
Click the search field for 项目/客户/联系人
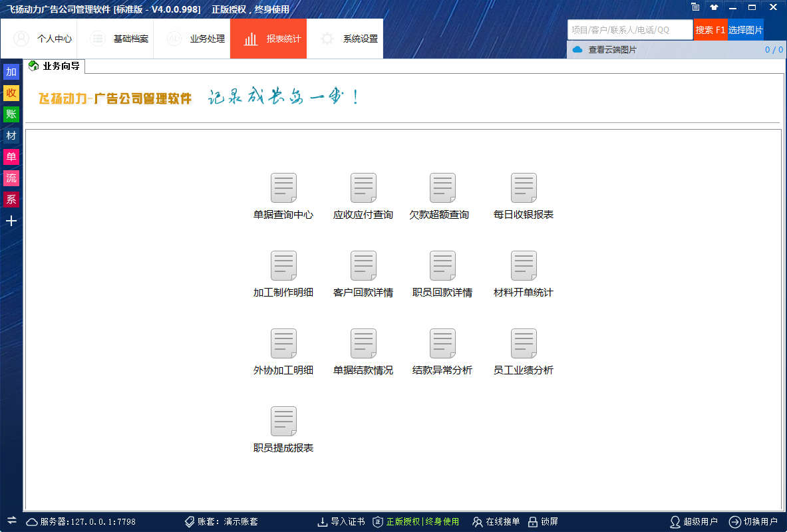click(629, 30)
